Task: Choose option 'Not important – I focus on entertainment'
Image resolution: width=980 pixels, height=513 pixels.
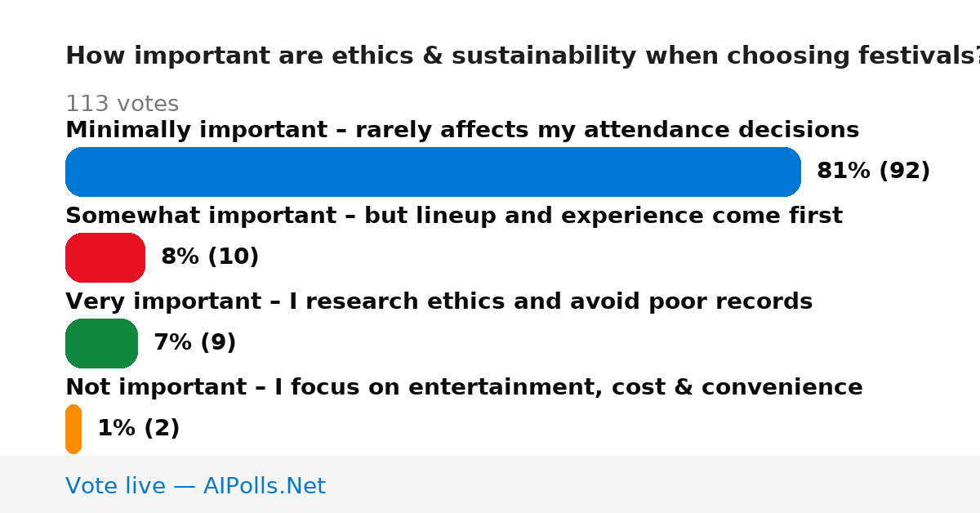Action: tap(464, 388)
